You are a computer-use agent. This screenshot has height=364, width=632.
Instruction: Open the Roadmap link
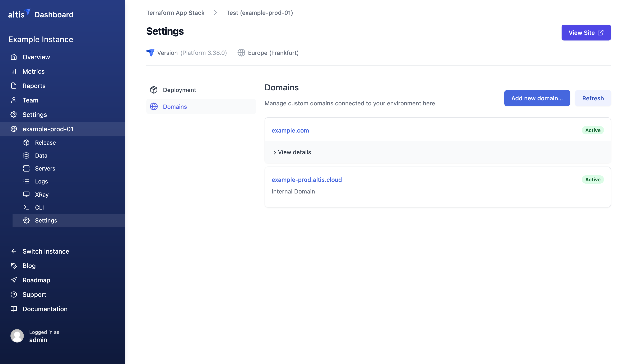(62, 280)
